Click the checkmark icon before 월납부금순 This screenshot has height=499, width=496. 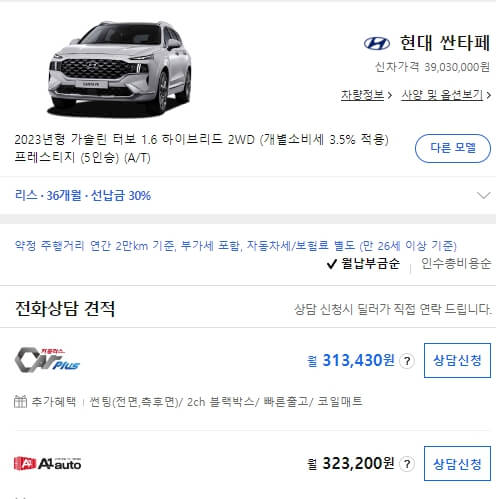(332, 264)
